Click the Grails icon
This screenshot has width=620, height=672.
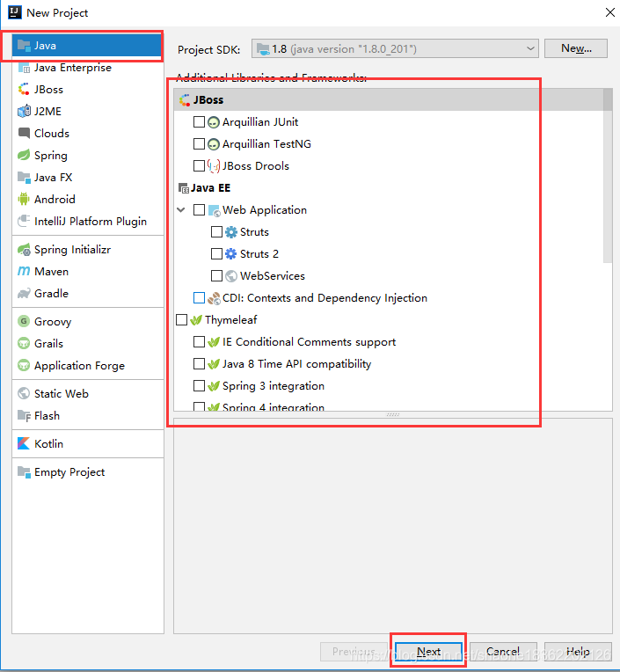point(24,344)
